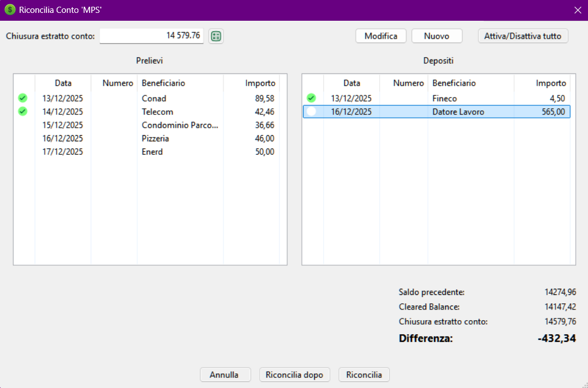The width and height of the screenshot is (588, 388).
Task: Select the Condominio Parco withdrawal row
Action: click(179, 125)
